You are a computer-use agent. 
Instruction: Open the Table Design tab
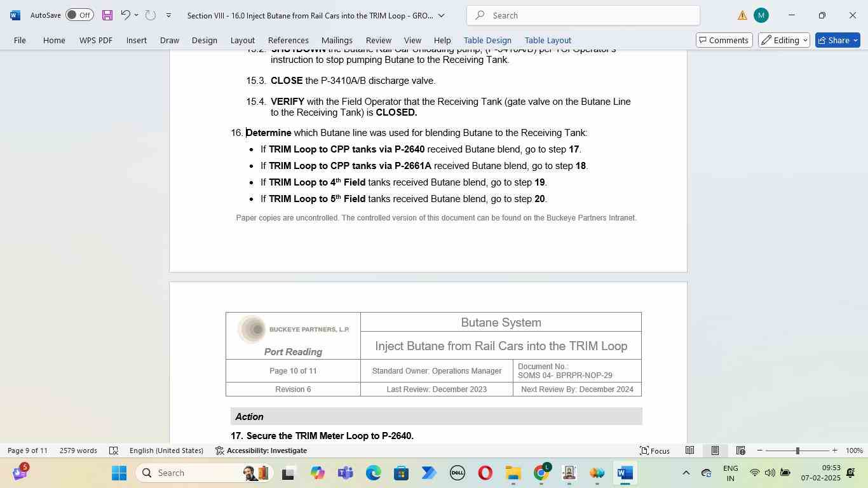click(x=487, y=40)
